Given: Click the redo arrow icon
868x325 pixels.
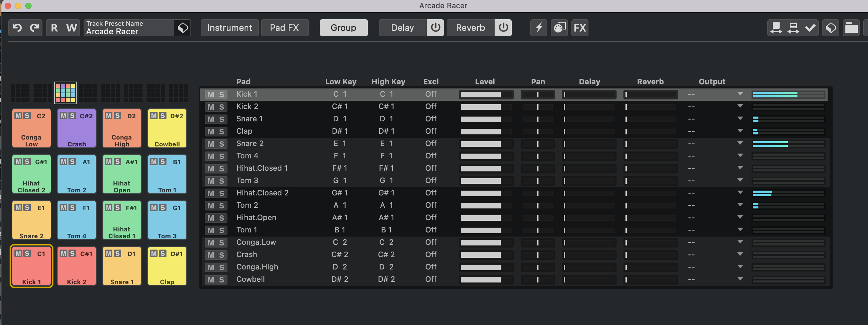Looking at the screenshot, I should pos(34,28).
